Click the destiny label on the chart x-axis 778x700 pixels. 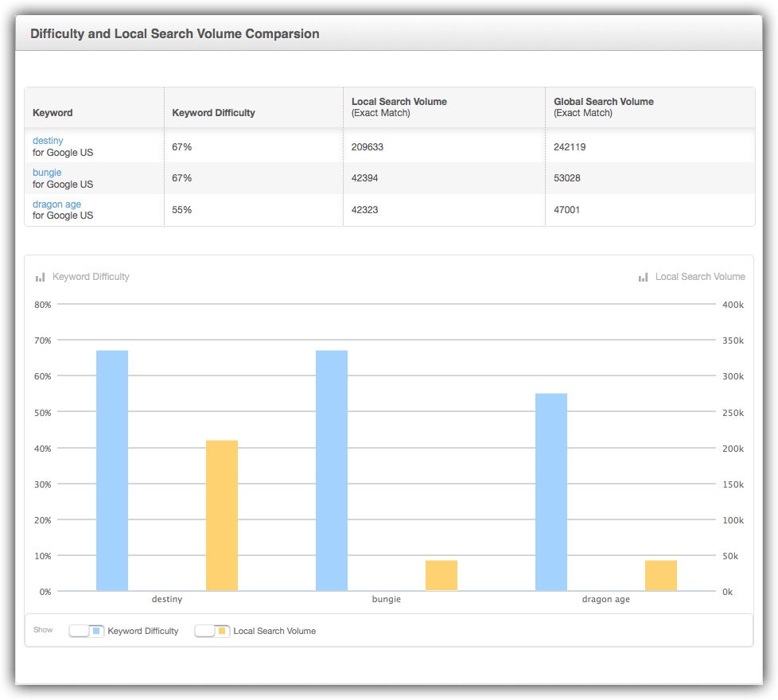pyautogui.click(x=167, y=599)
